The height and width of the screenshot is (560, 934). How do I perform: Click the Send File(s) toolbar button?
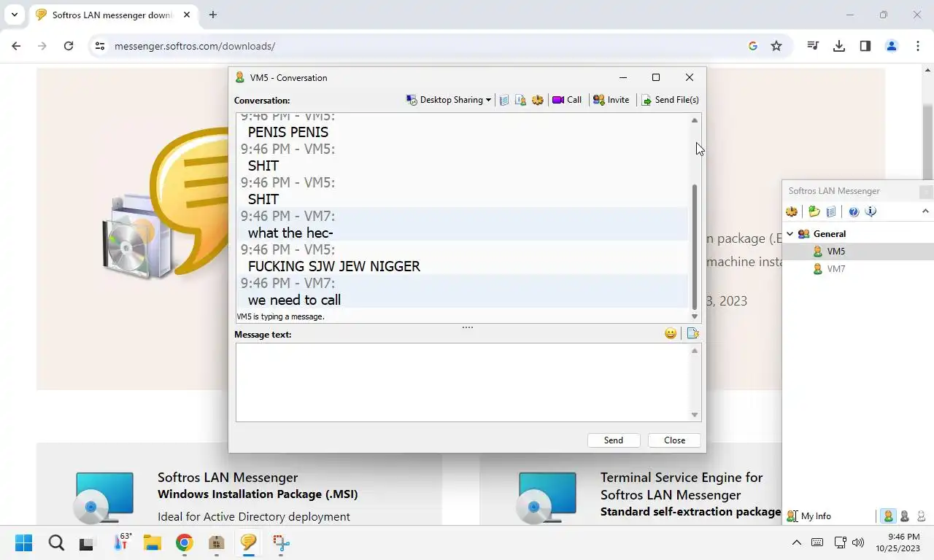670,100
